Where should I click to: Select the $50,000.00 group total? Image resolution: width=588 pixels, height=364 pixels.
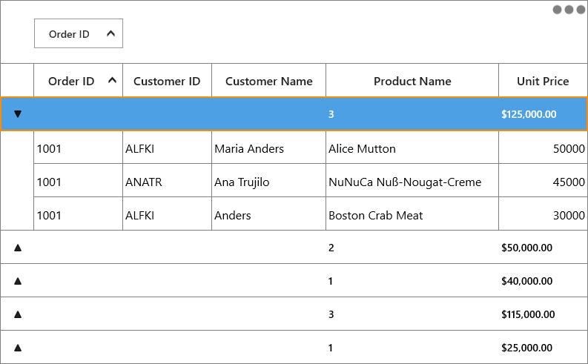(x=526, y=248)
